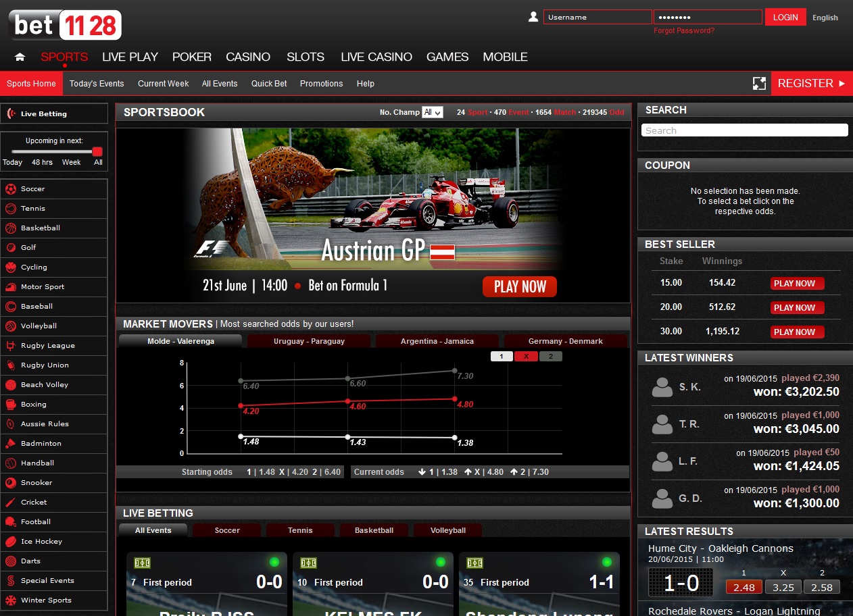
Task: Switch to Uruguay - Paraguay market tab
Action: point(309,341)
